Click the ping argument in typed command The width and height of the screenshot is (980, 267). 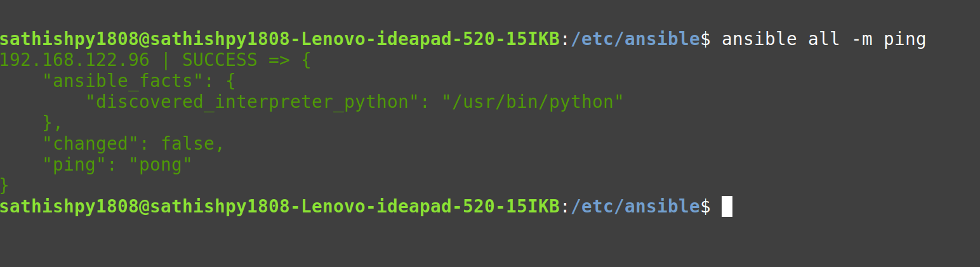tap(903, 39)
